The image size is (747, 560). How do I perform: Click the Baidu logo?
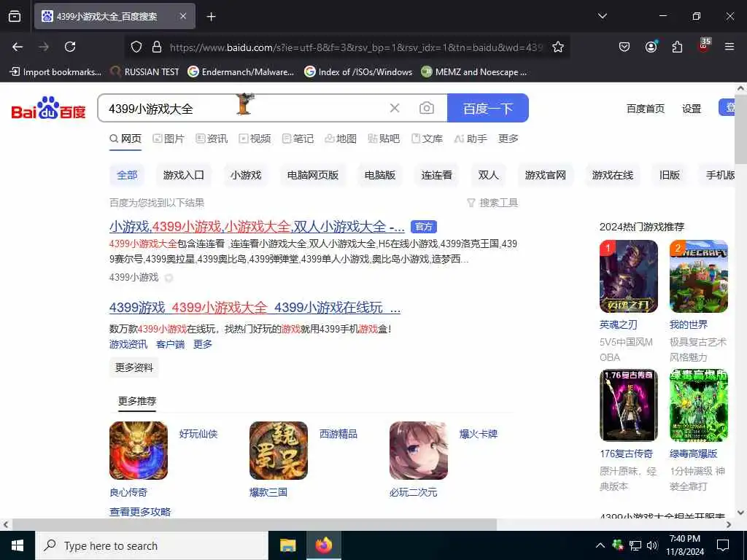(48, 109)
